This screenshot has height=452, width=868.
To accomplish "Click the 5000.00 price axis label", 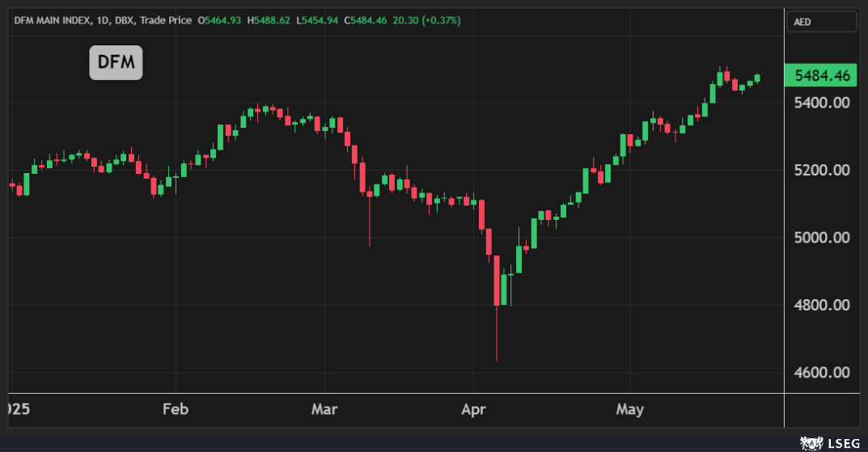I will point(821,238).
